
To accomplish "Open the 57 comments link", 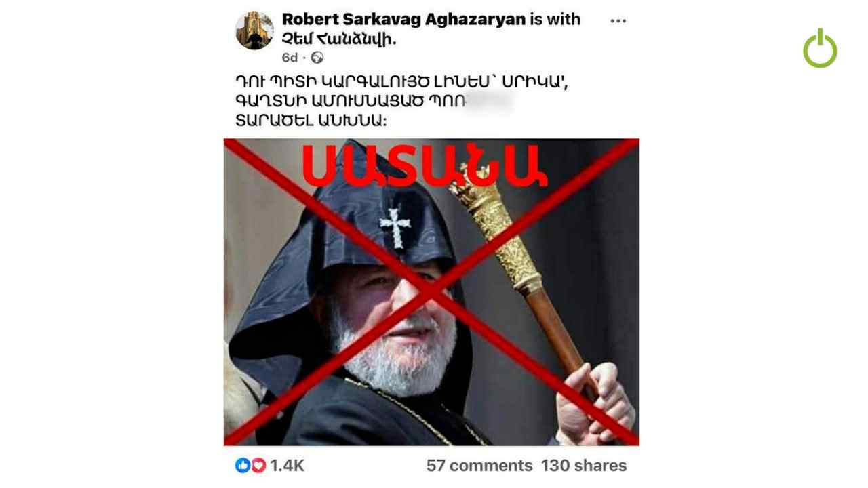I will point(479,466).
